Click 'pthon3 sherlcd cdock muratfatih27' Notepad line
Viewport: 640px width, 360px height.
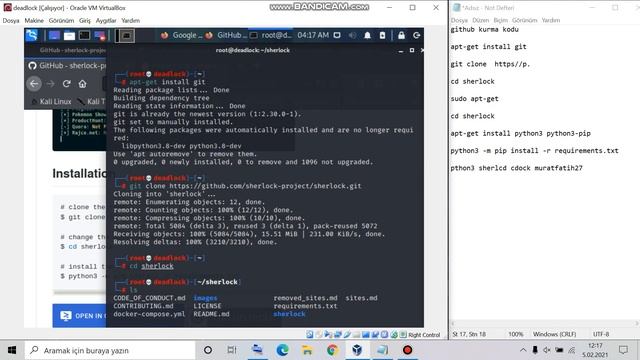point(516,168)
